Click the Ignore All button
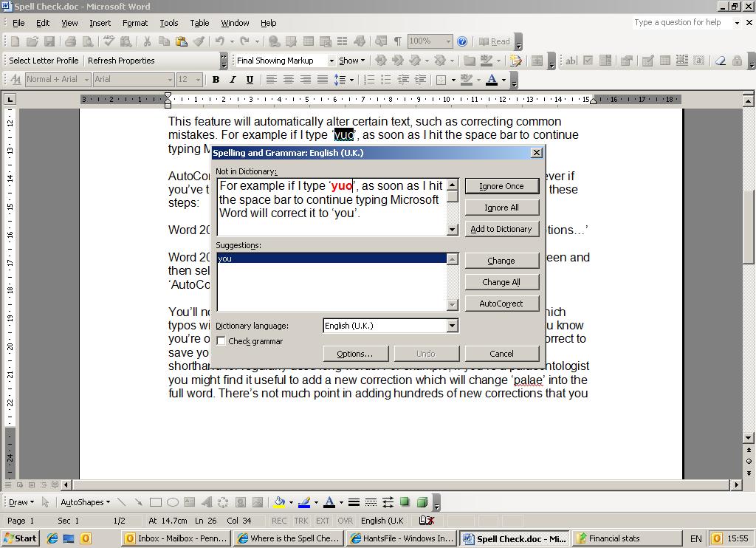 501,208
